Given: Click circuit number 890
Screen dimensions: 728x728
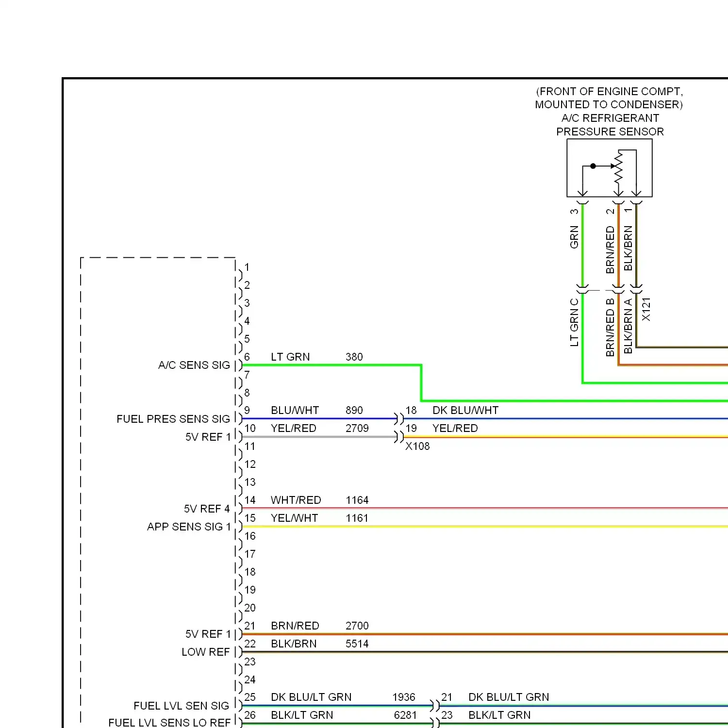Looking at the screenshot, I should click(354, 410).
